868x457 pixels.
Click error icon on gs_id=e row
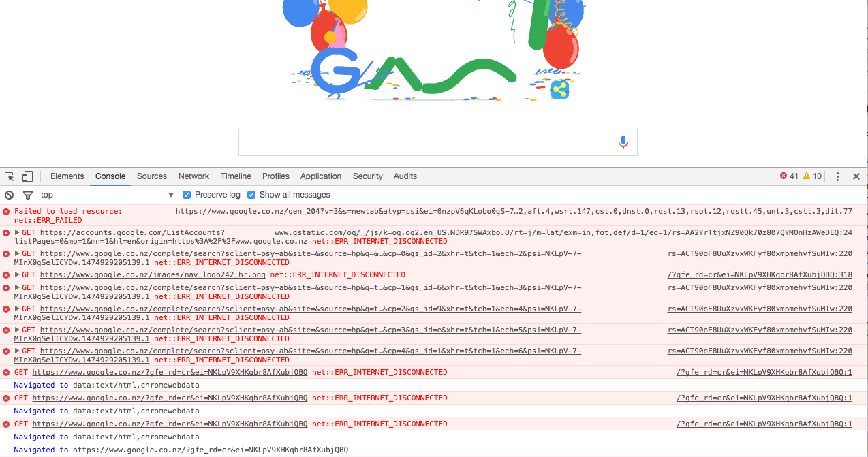click(x=6, y=330)
